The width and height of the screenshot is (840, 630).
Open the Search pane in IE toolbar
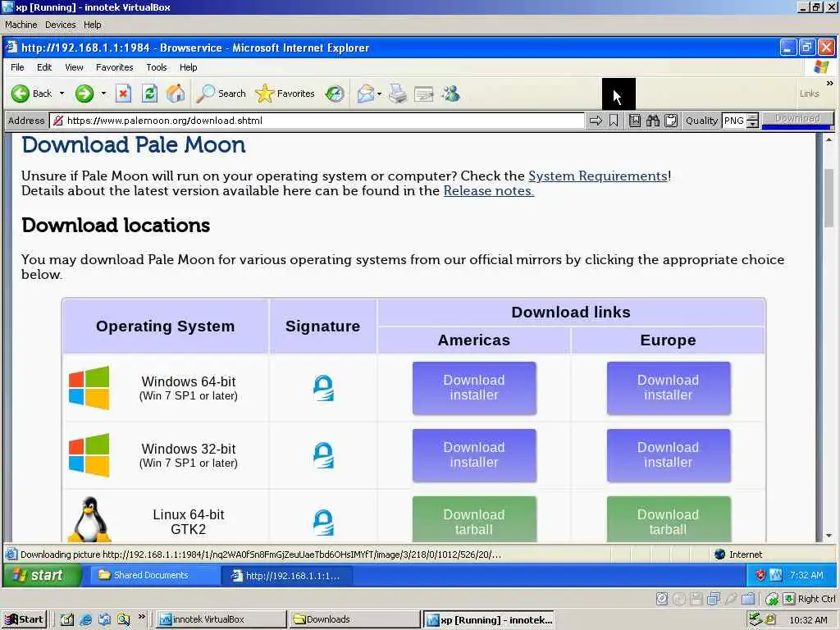(221, 94)
